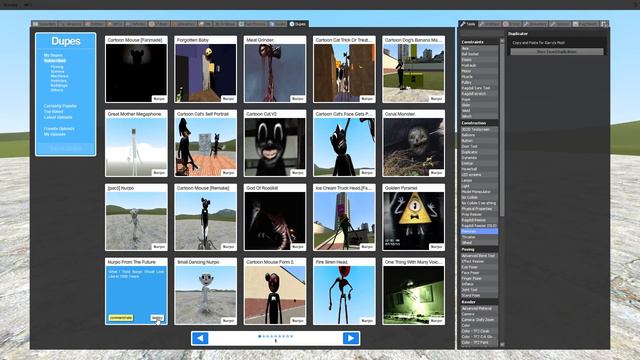
Task: Open Subscribed dupes category
Action: (55, 60)
